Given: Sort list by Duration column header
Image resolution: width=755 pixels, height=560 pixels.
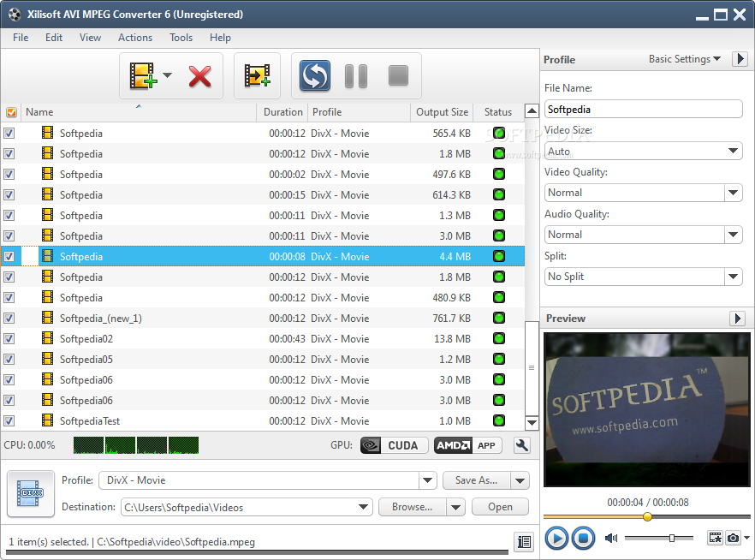Looking at the screenshot, I should pos(282,112).
